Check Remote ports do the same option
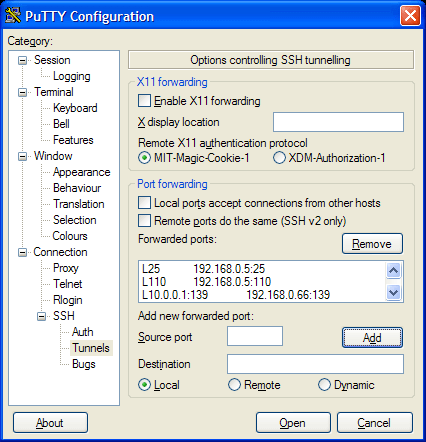Viewport: 426px width, 442px height. click(x=144, y=221)
